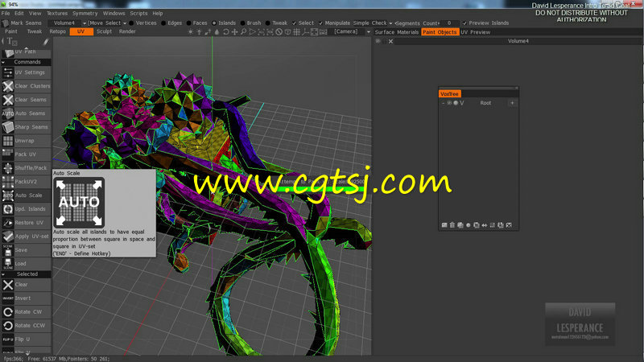644x362 pixels.
Task: Click Upd. Islands command
Action: (27, 209)
